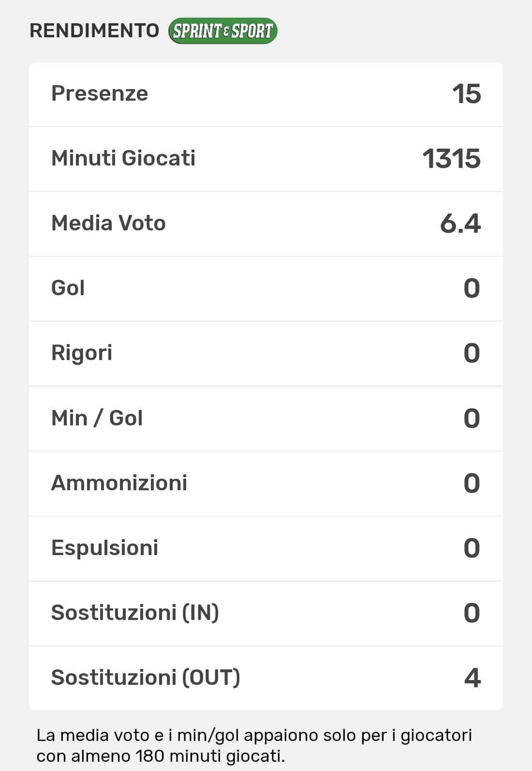Select the Minuti Giocati label

pyautogui.click(x=123, y=158)
